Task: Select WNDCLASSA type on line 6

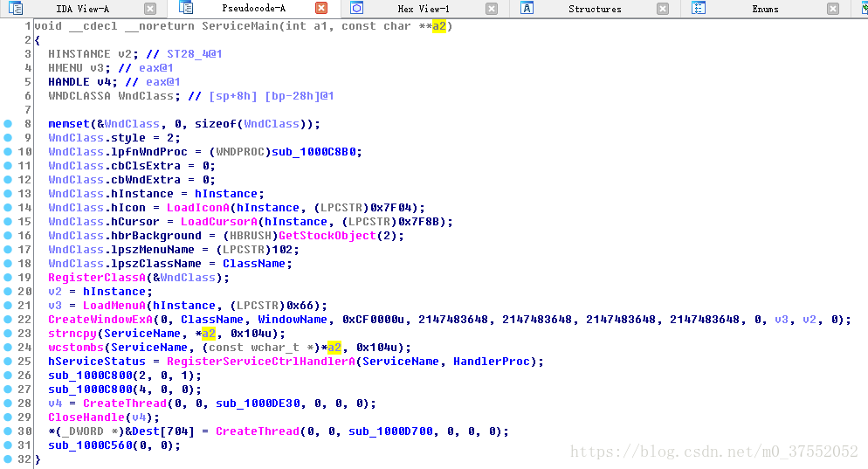Action: [x=79, y=96]
